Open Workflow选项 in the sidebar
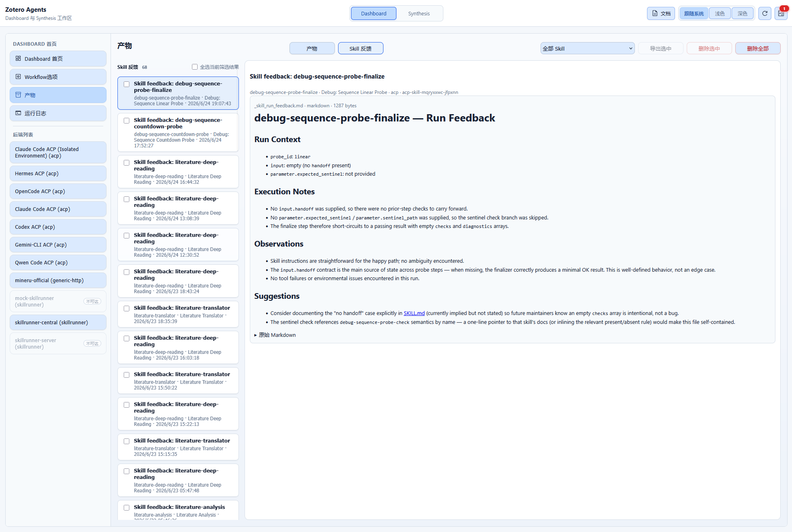Image resolution: width=792 pixels, height=532 pixels. tap(58, 77)
